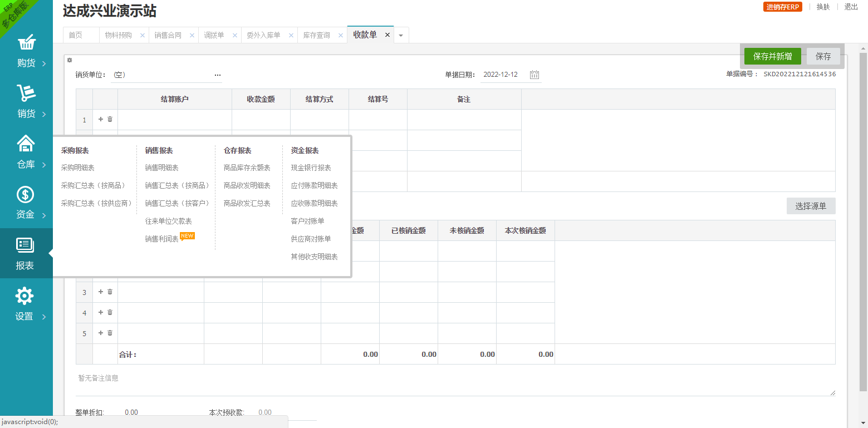The height and width of the screenshot is (428, 868).
Task: Expand the tab list dropdown arrow
Action: [401, 36]
